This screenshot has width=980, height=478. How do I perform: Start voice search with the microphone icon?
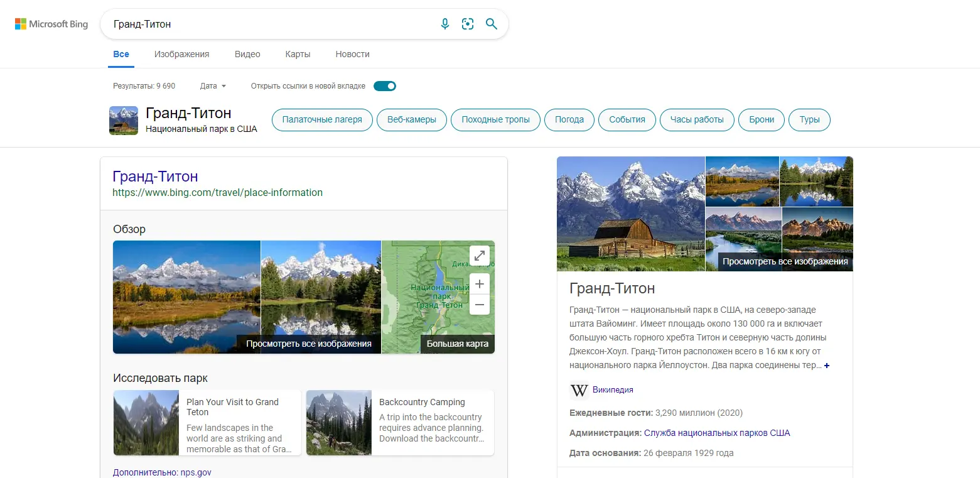click(x=445, y=24)
